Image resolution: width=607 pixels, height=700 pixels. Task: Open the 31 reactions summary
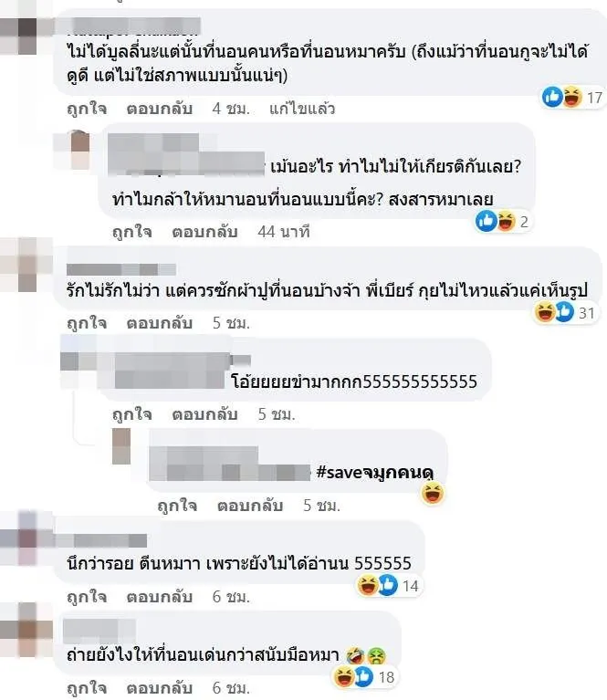(565, 312)
